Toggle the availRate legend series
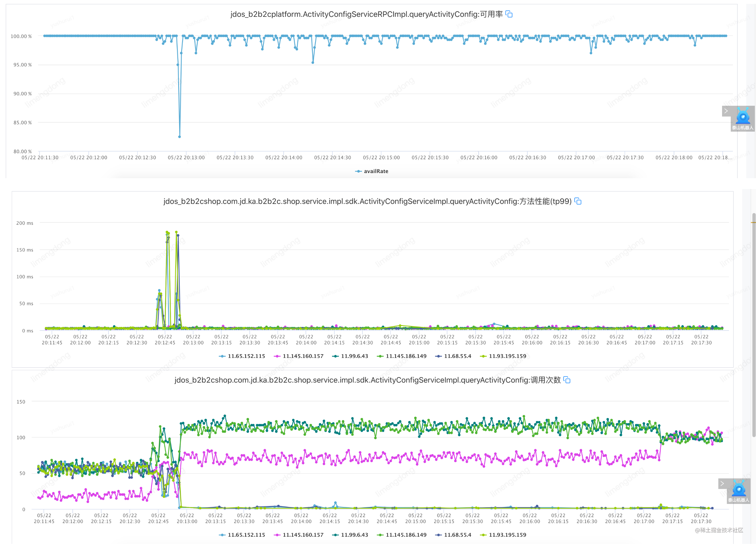The height and width of the screenshot is (546, 756). [x=372, y=171]
